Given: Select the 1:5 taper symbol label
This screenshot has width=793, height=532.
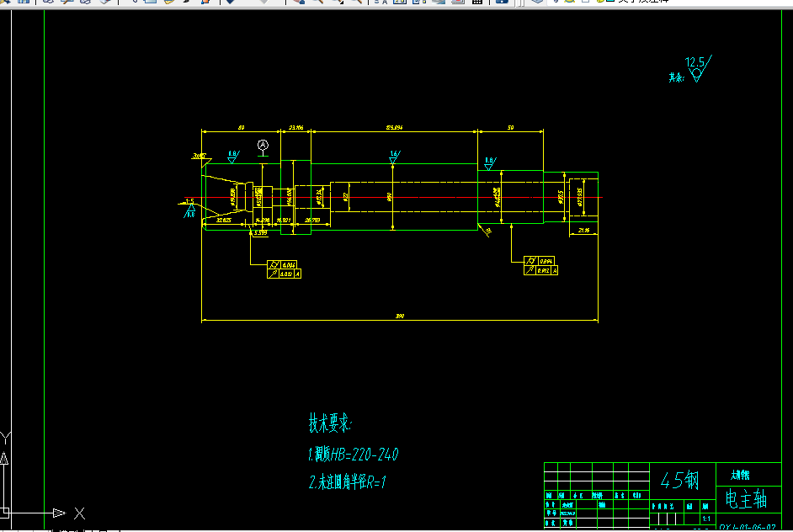Looking at the screenshot, I should coord(189,201).
